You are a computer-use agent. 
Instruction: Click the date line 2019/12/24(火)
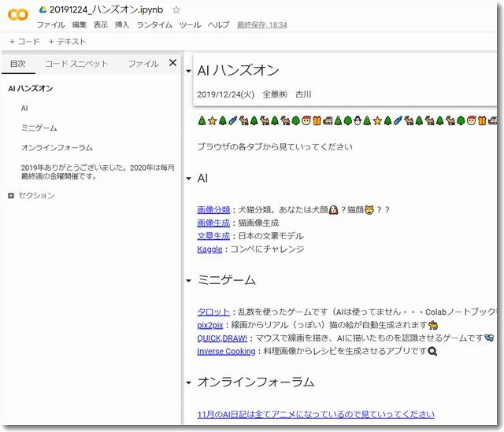226,94
